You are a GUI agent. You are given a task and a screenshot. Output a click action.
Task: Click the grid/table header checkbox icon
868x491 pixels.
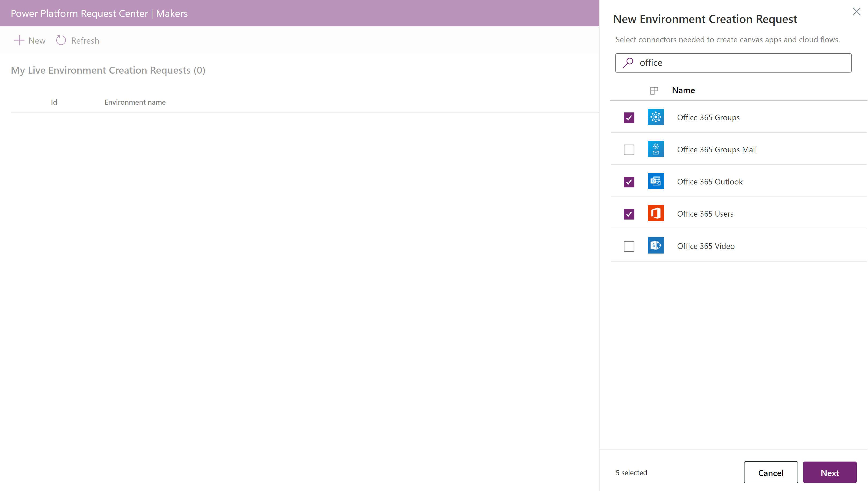(654, 90)
